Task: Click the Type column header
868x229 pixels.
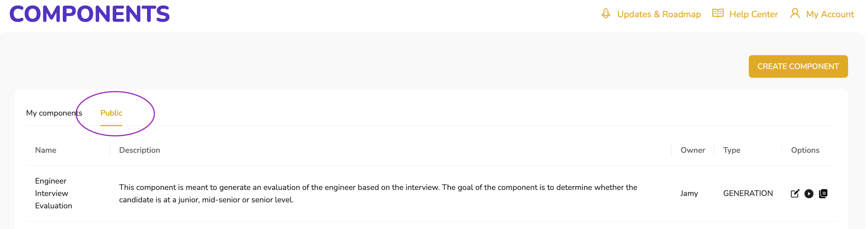Action: coord(731,150)
